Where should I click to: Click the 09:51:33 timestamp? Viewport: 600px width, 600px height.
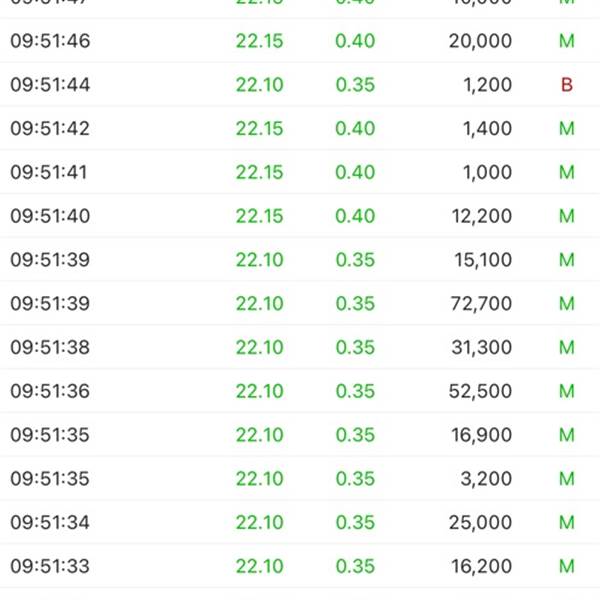coord(50,566)
